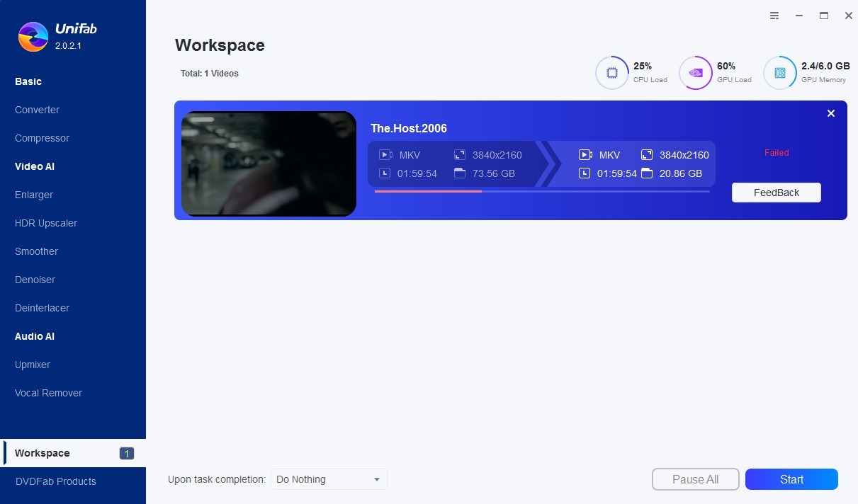This screenshot has width=858, height=504.
Task: Click the source 01:59:54 duration icon
Action: pos(385,173)
